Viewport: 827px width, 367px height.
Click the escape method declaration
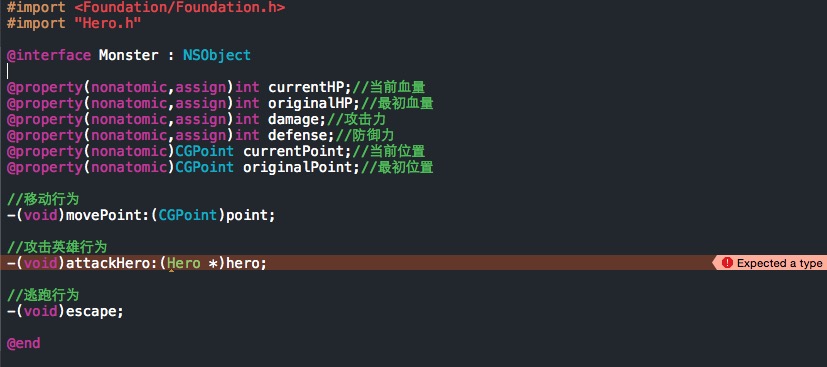coord(65,311)
